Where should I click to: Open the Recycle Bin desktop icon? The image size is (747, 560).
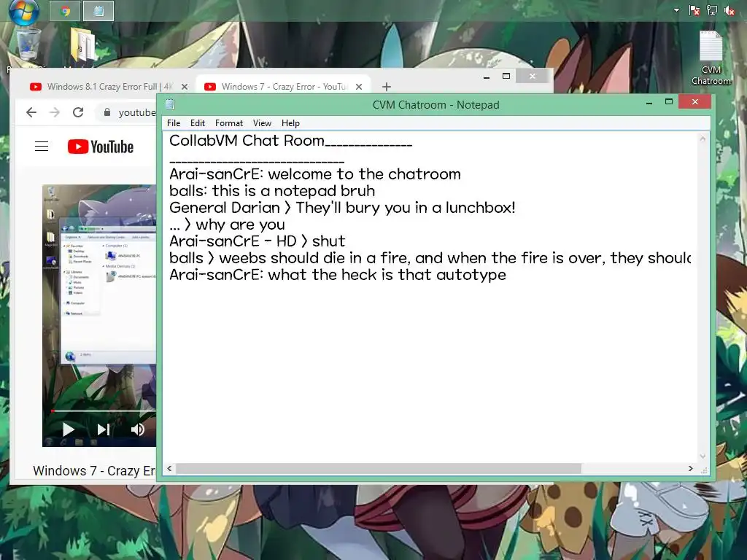coord(28,45)
